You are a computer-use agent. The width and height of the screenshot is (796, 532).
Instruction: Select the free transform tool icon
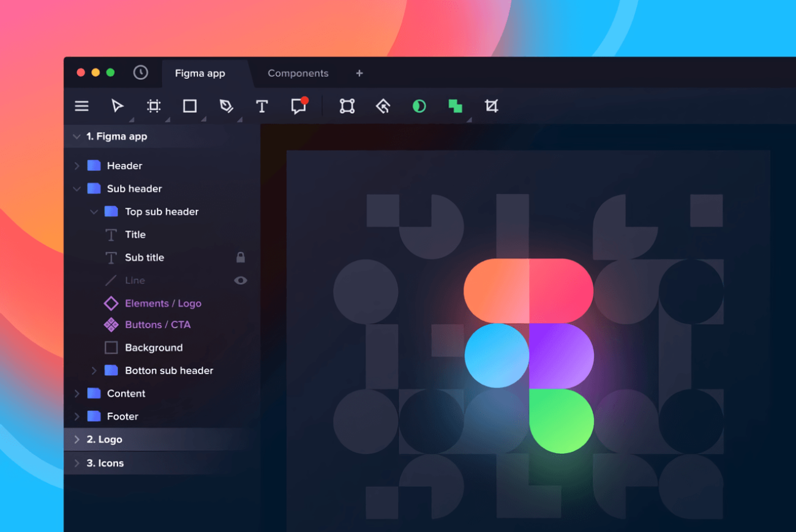346,106
